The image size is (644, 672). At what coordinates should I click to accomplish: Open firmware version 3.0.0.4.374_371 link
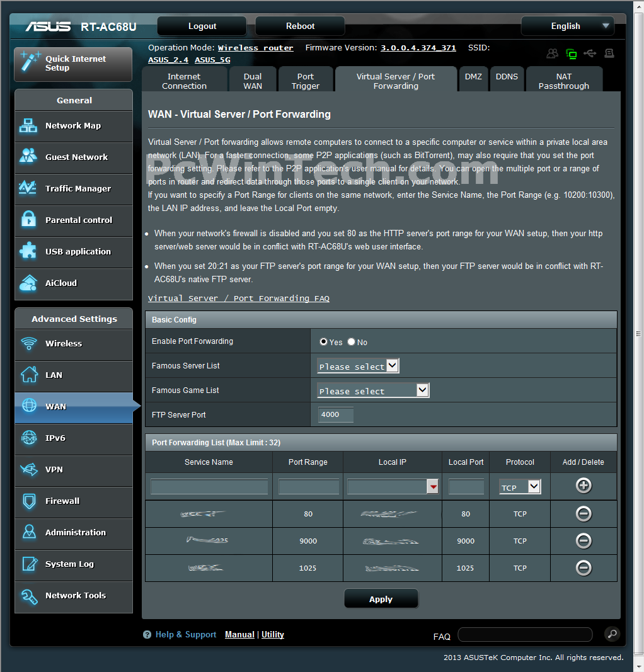(x=418, y=48)
